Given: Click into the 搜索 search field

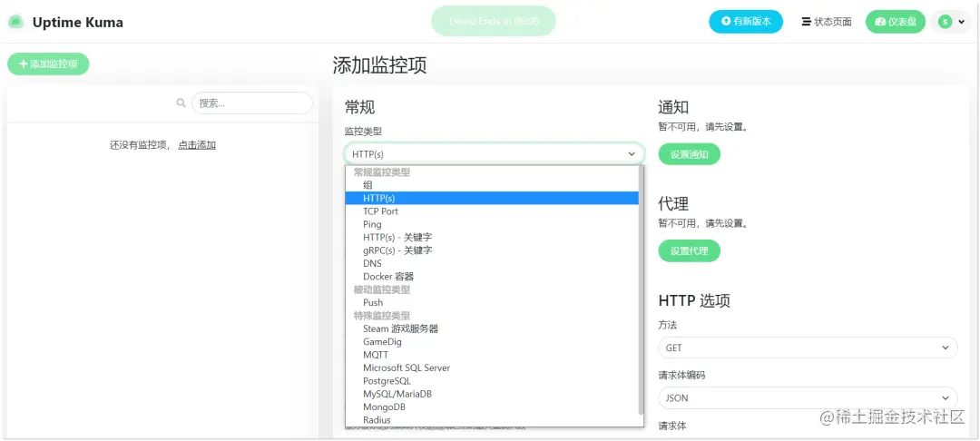Looking at the screenshot, I should [252, 103].
